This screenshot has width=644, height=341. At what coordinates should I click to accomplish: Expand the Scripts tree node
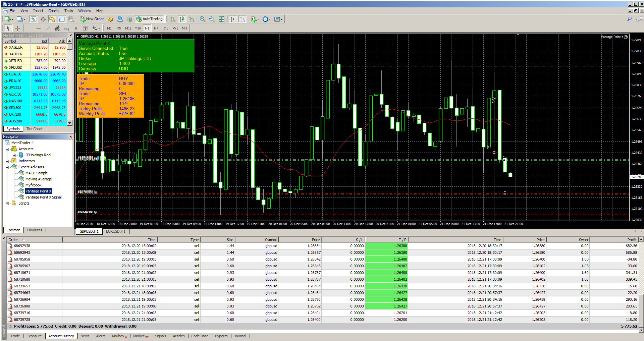pyautogui.click(x=7, y=204)
